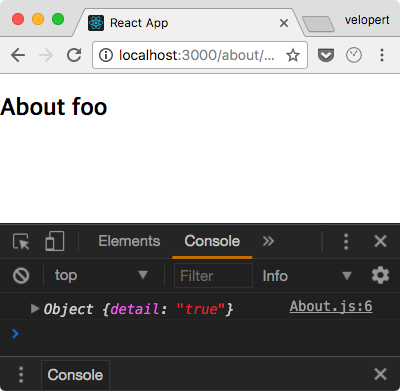Open a new tab with the blank tab button
The image size is (400, 391).
pyautogui.click(x=318, y=24)
